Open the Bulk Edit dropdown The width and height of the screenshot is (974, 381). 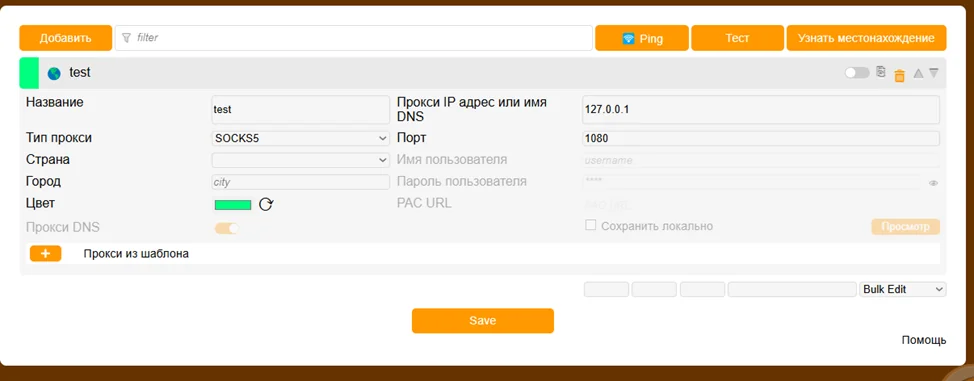(903, 290)
